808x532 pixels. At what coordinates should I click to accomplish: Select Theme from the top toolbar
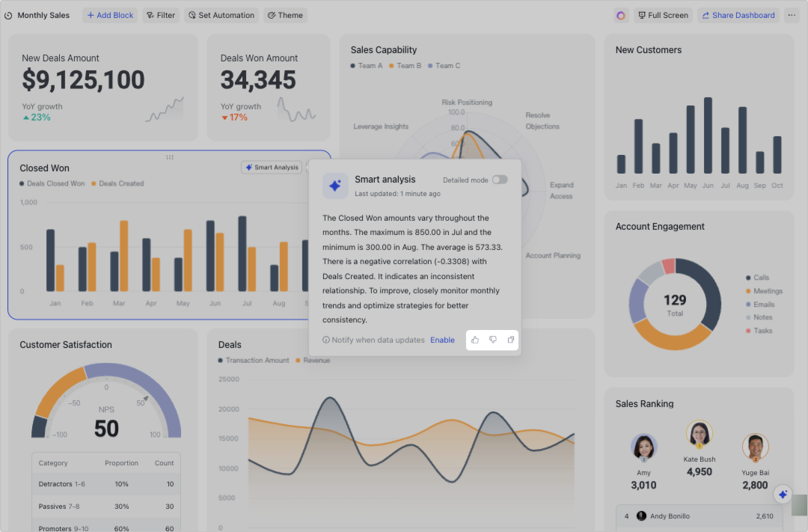tap(285, 15)
